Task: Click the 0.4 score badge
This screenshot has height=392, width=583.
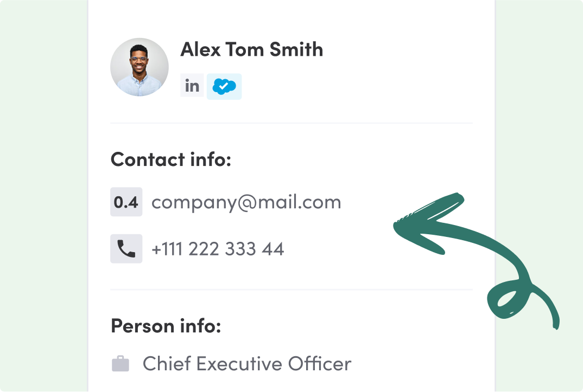Action: pos(126,202)
